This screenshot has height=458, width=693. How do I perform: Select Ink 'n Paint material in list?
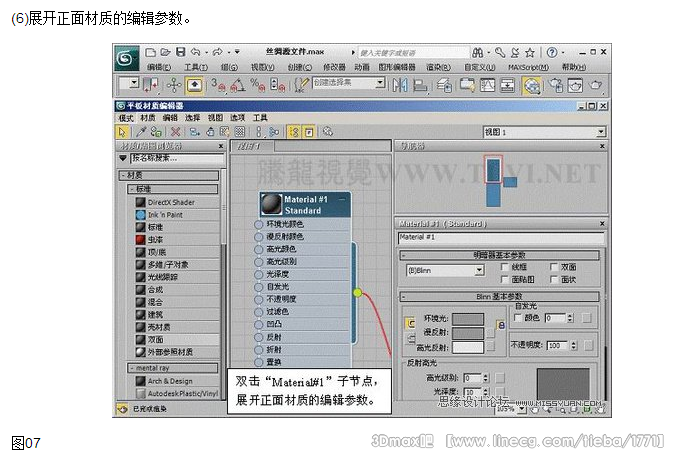[x=177, y=215]
